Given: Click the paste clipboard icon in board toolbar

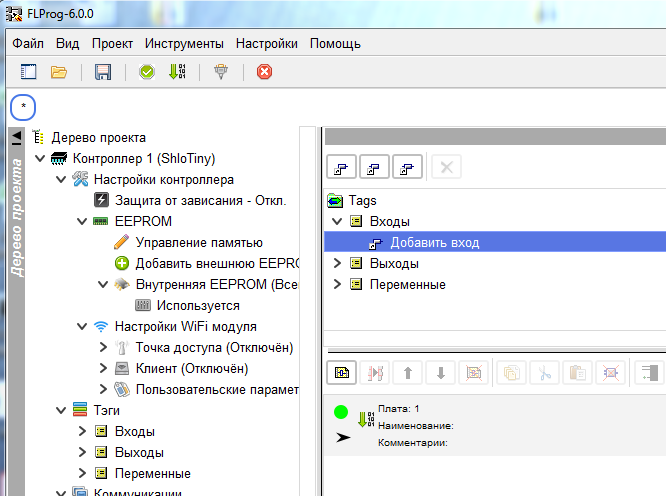Looking at the screenshot, I should tap(578, 373).
